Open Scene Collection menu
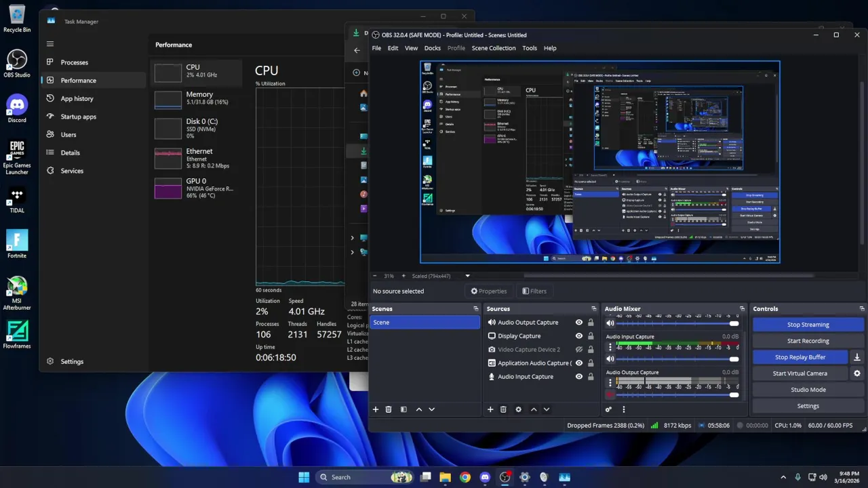Image resolution: width=868 pixels, height=488 pixels. point(494,48)
